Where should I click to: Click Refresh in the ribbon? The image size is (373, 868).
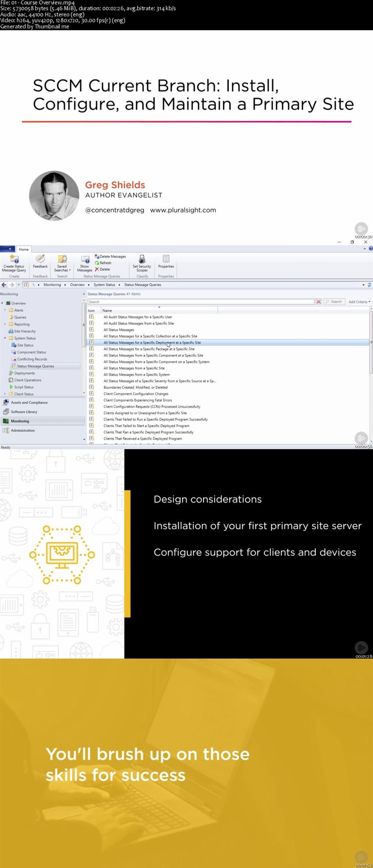103,263
